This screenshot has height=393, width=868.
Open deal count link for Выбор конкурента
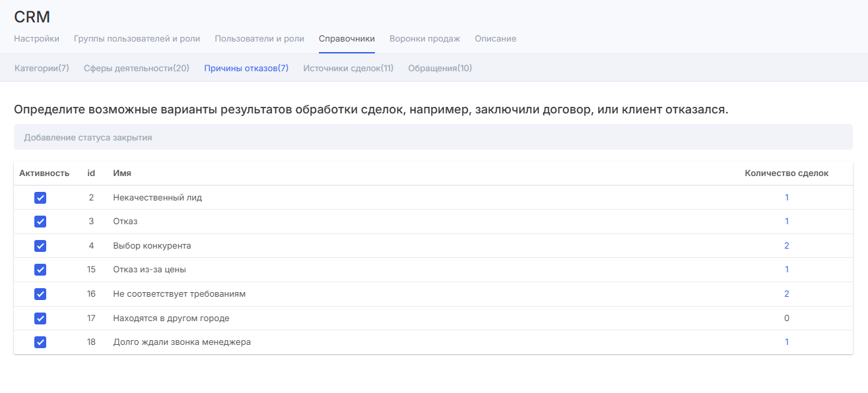pyautogui.click(x=786, y=246)
